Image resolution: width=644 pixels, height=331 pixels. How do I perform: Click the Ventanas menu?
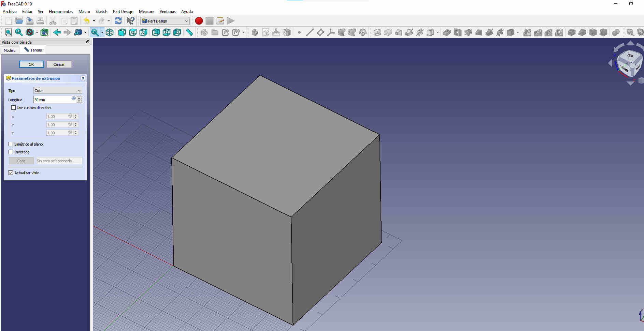point(168,12)
